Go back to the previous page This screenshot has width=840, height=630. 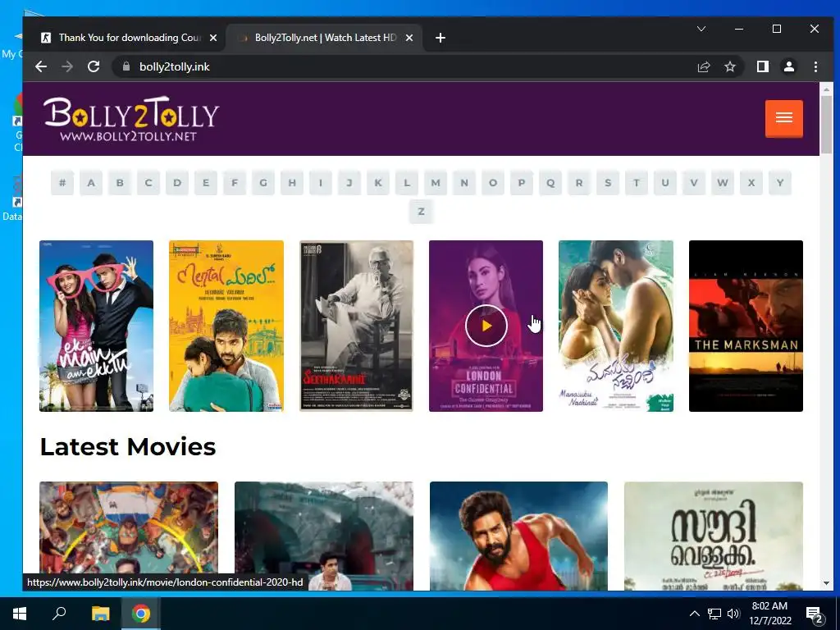click(x=41, y=66)
